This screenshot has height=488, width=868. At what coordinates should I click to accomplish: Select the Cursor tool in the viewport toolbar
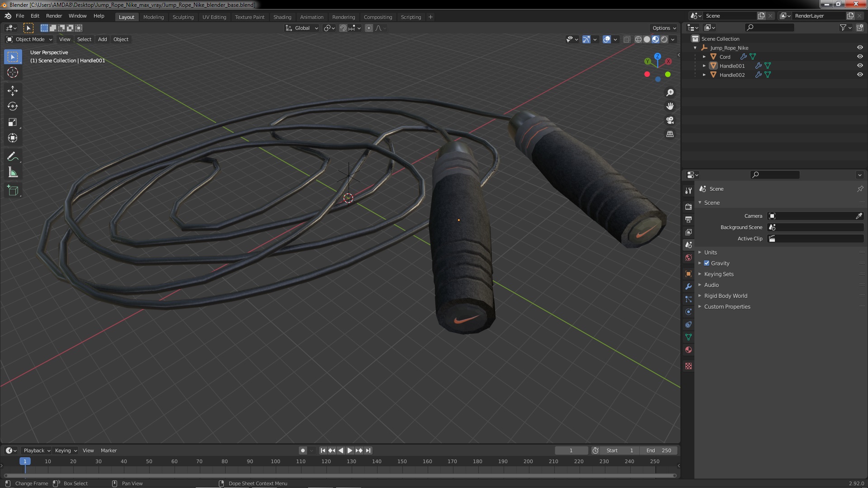(x=13, y=72)
